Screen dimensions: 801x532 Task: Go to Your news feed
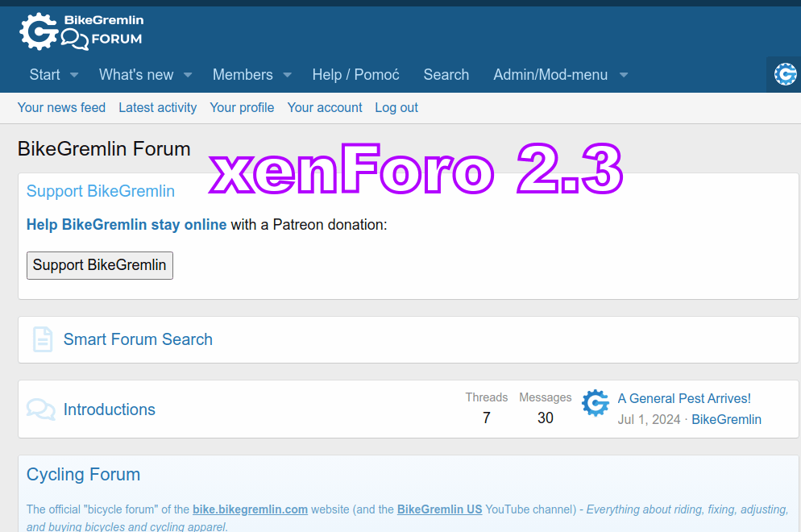click(61, 107)
